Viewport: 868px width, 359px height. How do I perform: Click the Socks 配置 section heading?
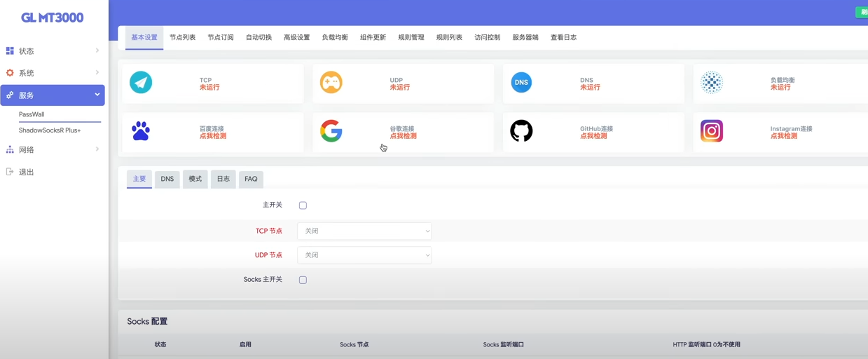coord(147,321)
